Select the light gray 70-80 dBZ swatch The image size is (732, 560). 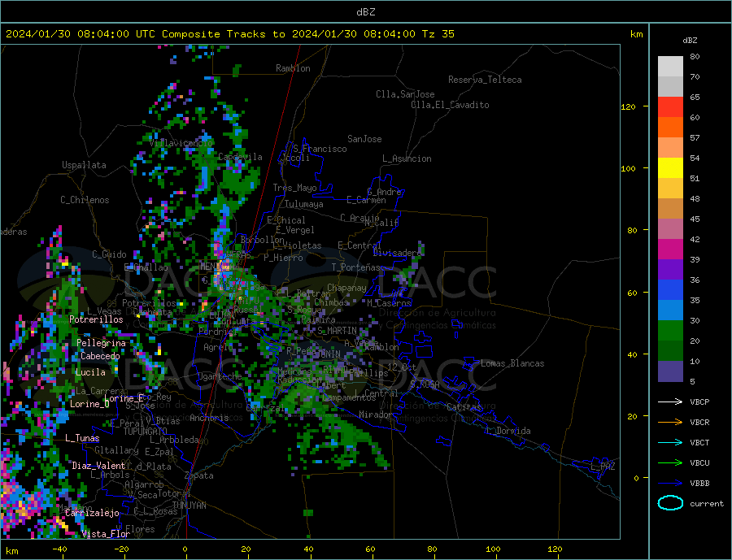point(670,67)
